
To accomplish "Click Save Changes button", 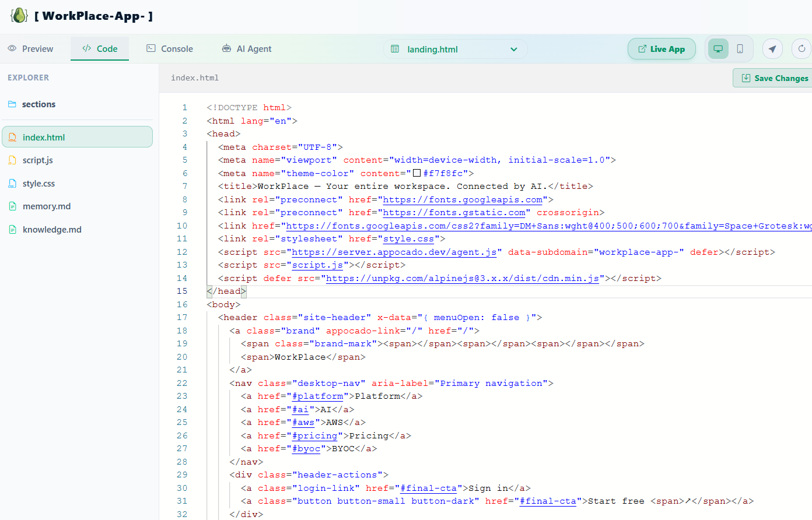I will point(773,78).
